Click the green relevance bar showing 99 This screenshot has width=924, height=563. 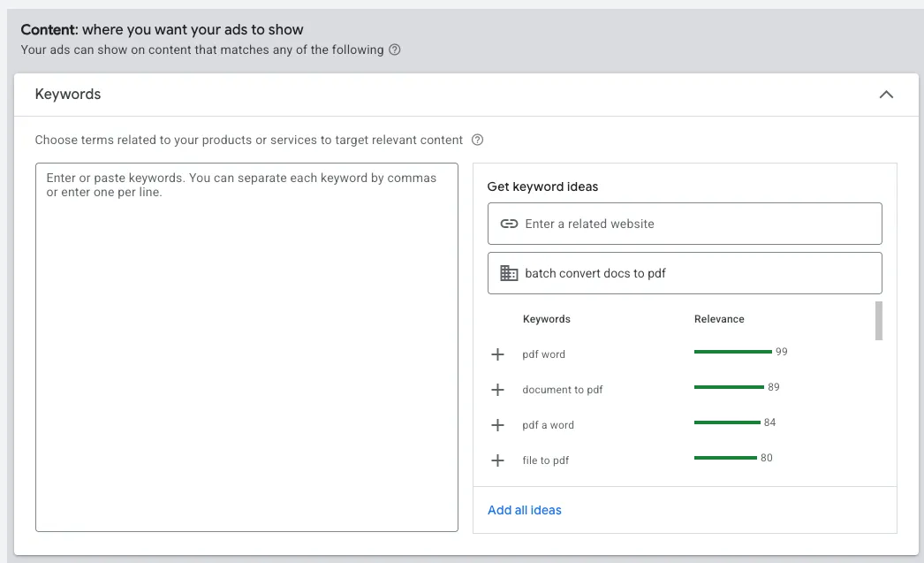[732, 352]
